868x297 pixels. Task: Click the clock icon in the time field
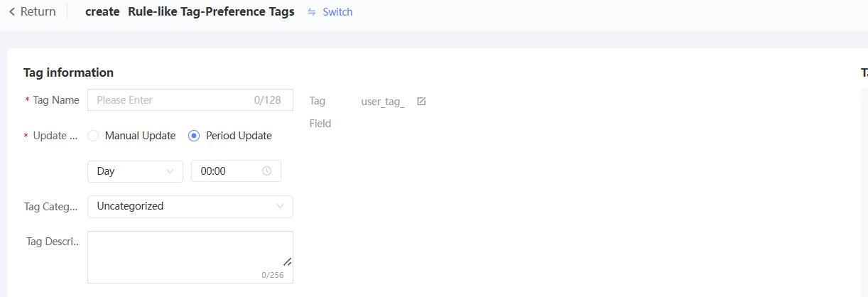[x=266, y=171]
